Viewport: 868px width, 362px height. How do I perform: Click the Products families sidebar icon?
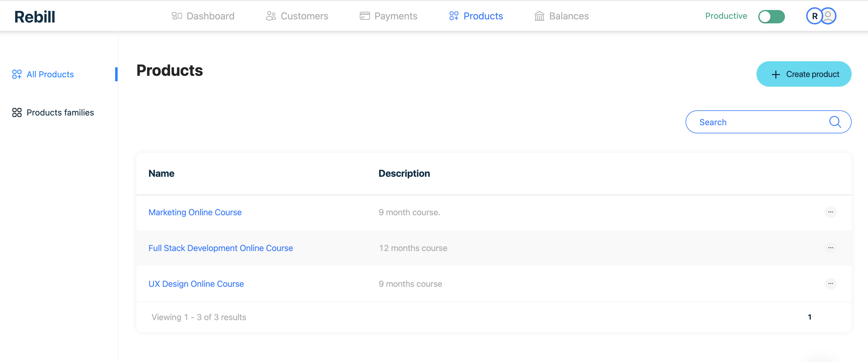(x=17, y=112)
